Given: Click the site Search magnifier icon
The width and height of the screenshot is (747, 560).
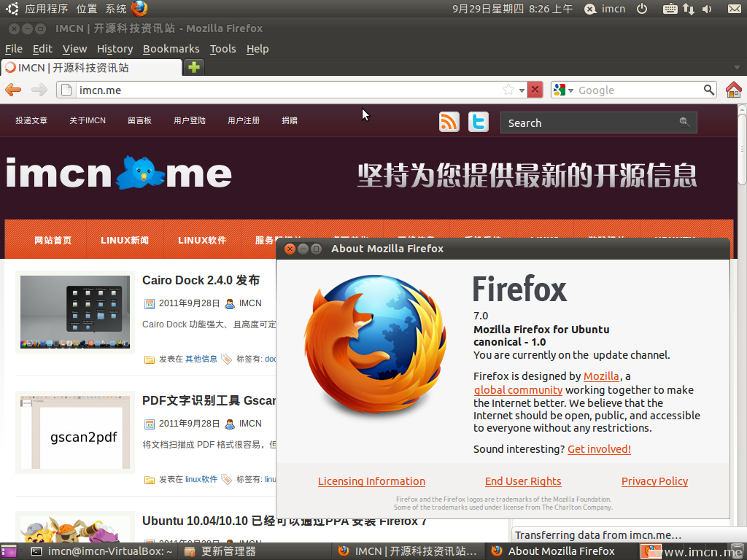Looking at the screenshot, I should pyautogui.click(x=684, y=122).
